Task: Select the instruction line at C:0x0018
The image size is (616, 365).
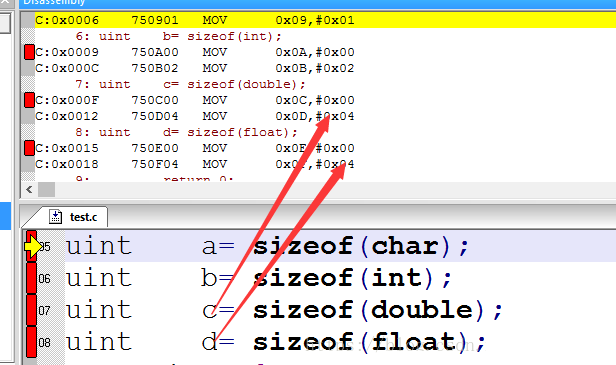Action: [194, 164]
